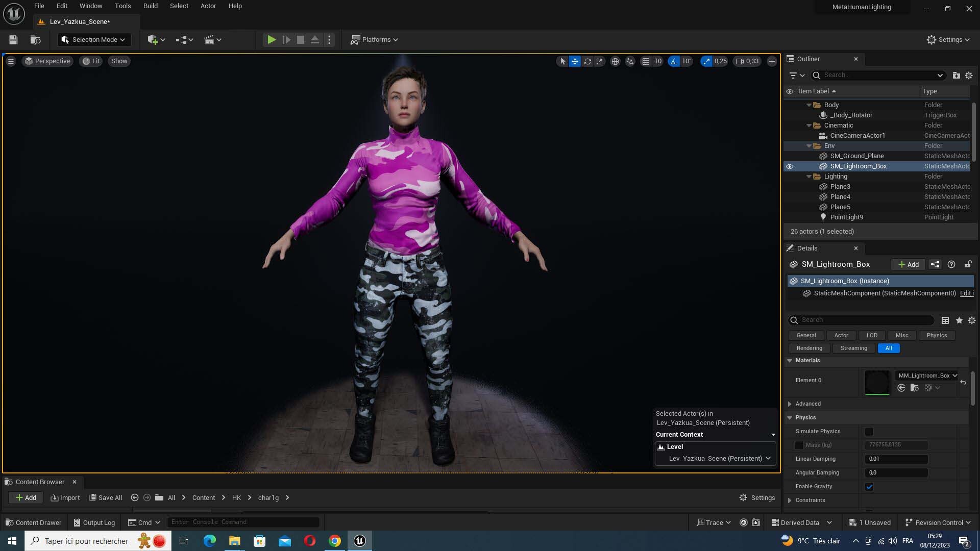This screenshot has height=551, width=980.
Task: Open Outliner settings gear
Action: [x=969, y=76]
